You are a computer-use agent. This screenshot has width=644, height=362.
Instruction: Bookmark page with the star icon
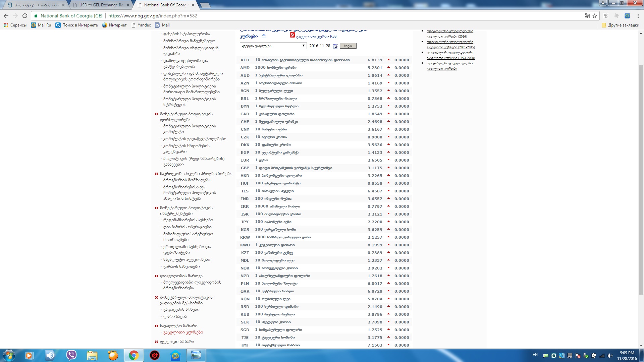pos(595,16)
